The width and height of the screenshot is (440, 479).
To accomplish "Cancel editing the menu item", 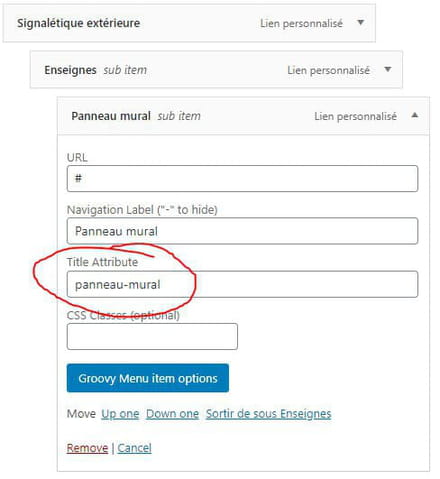I will [134, 448].
